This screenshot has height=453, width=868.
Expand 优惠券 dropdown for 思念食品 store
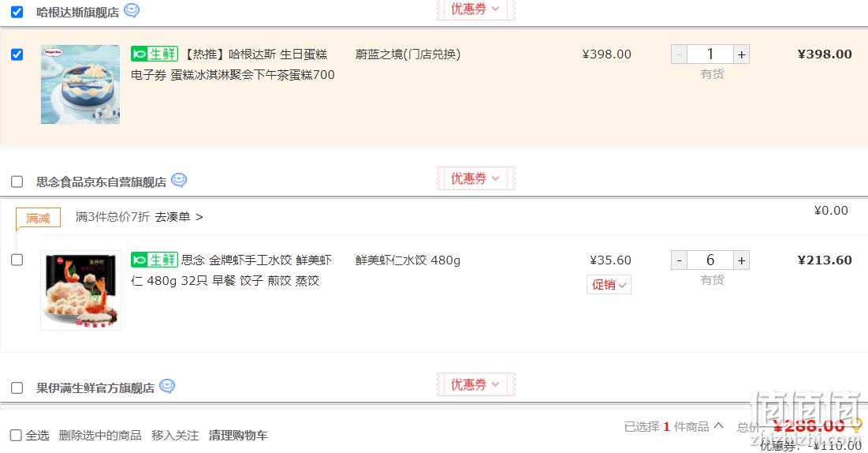click(475, 178)
